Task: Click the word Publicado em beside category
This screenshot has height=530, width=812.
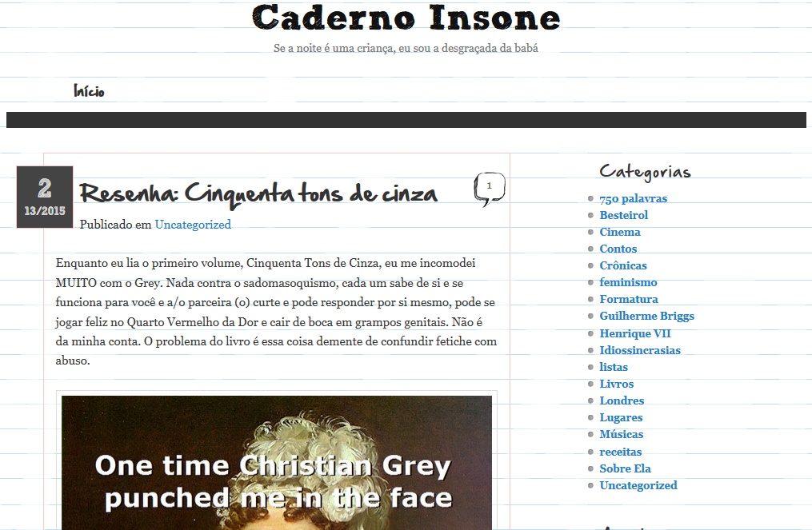Action: click(115, 225)
